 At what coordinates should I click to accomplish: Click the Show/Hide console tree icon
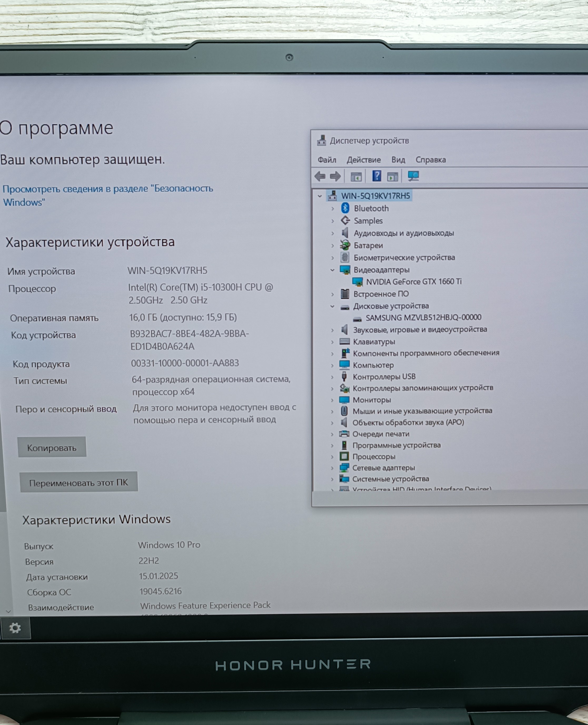pyautogui.click(x=356, y=176)
